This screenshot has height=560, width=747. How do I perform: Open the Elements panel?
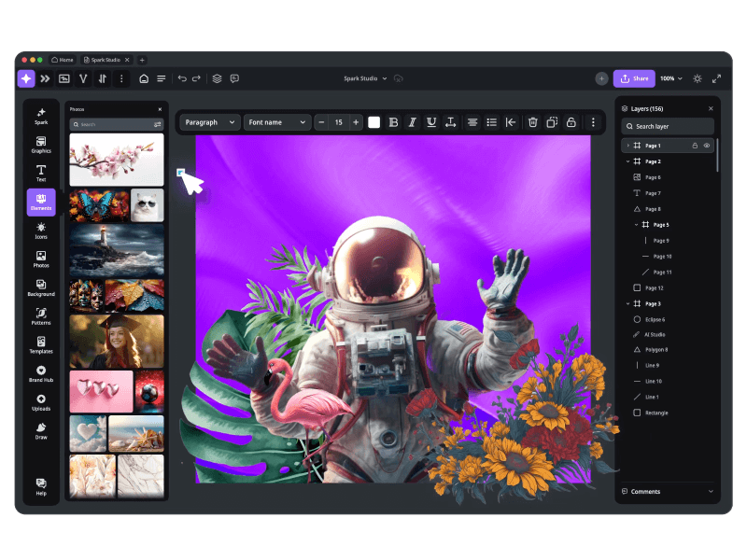point(41,203)
